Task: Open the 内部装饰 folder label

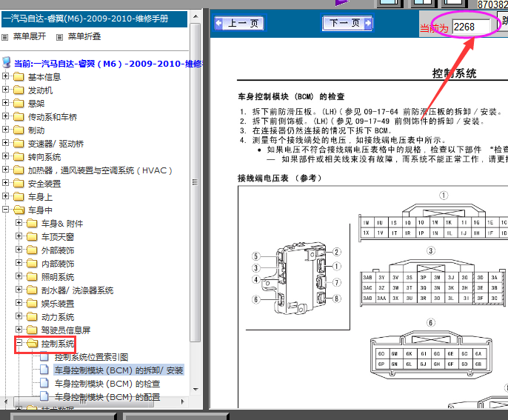Action: point(58,264)
